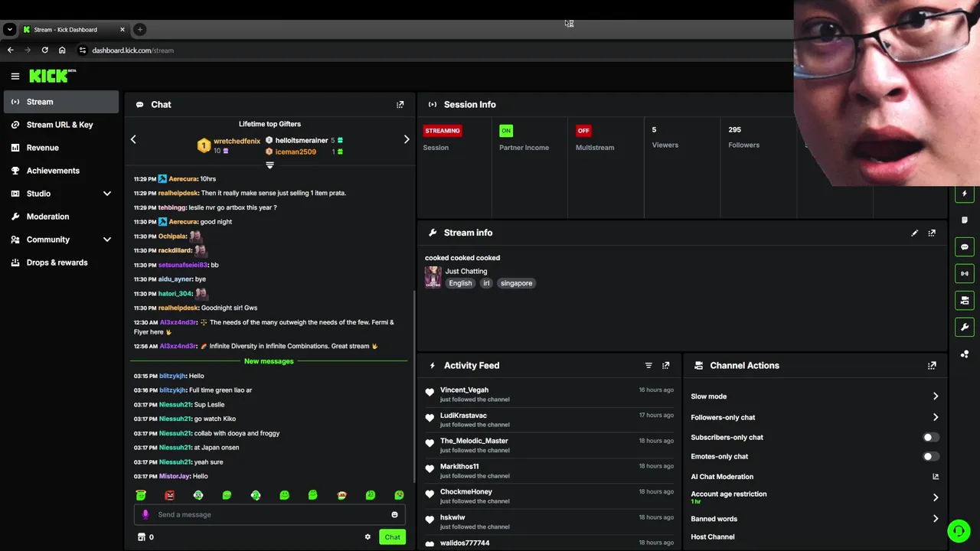Image resolution: width=980 pixels, height=551 pixels.
Task: Show next top gifters with right arrow
Action: [407, 139]
